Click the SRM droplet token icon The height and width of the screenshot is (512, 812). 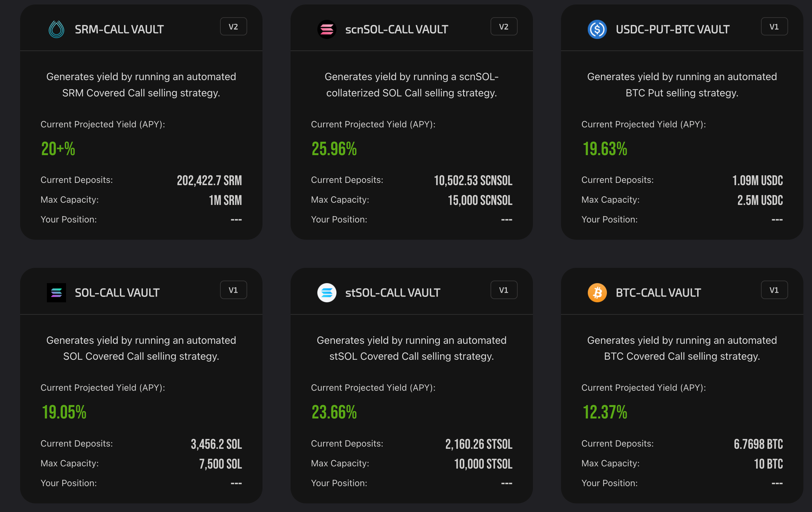(56, 29)
